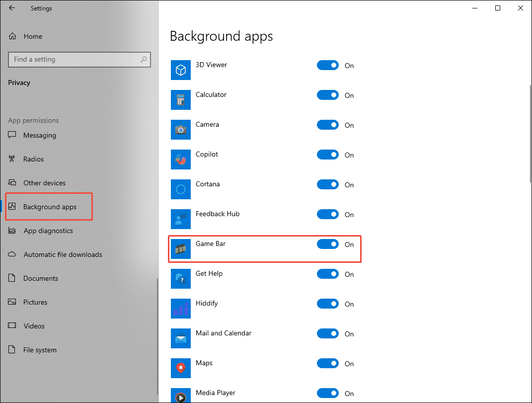The height and width of the screenshot is (403, 532).
Task: Disable Camera background app toggle
Action: [328, 125]
